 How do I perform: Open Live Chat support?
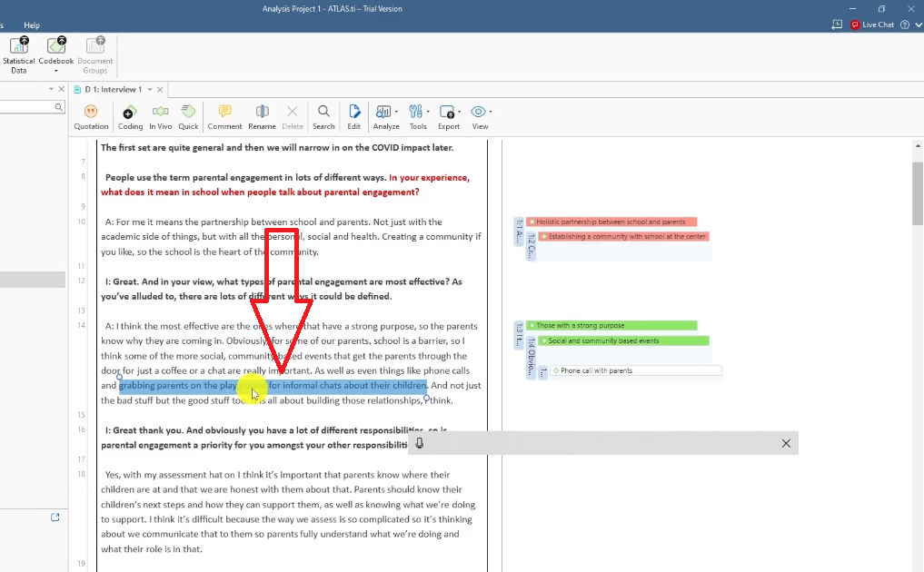pyautogui.click(x=872, y=25)
